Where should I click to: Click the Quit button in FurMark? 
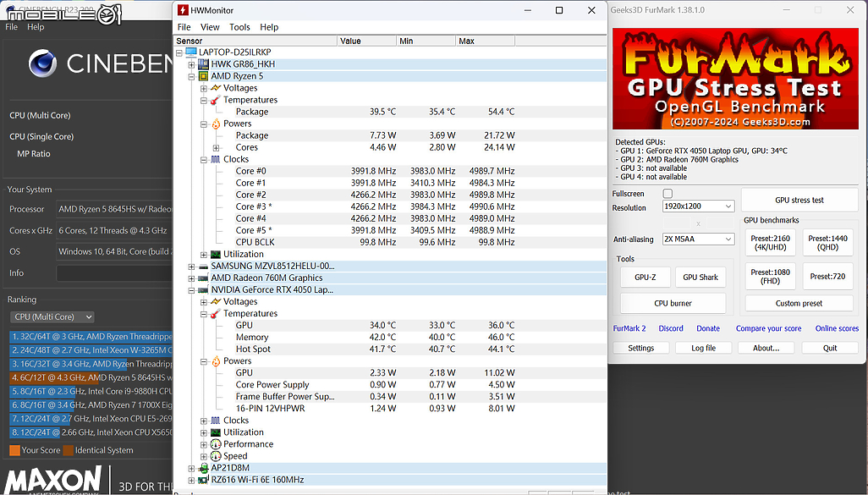tap(830, 348)
